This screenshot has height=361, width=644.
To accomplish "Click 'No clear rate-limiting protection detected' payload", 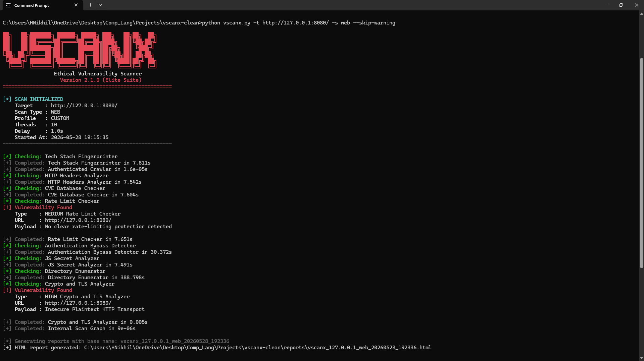I will click(108, 227).
